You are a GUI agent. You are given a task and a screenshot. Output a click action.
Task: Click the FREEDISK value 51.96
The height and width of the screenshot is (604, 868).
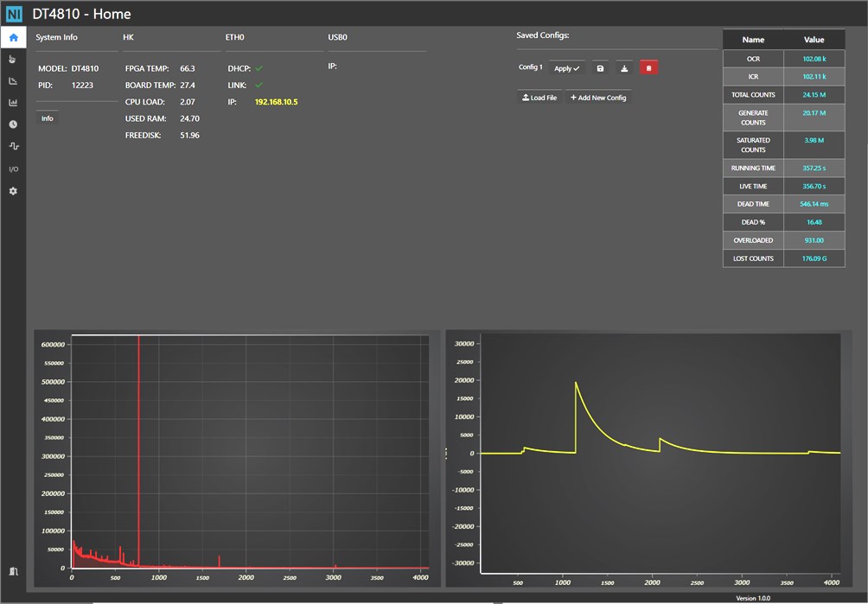coord(190,135)
